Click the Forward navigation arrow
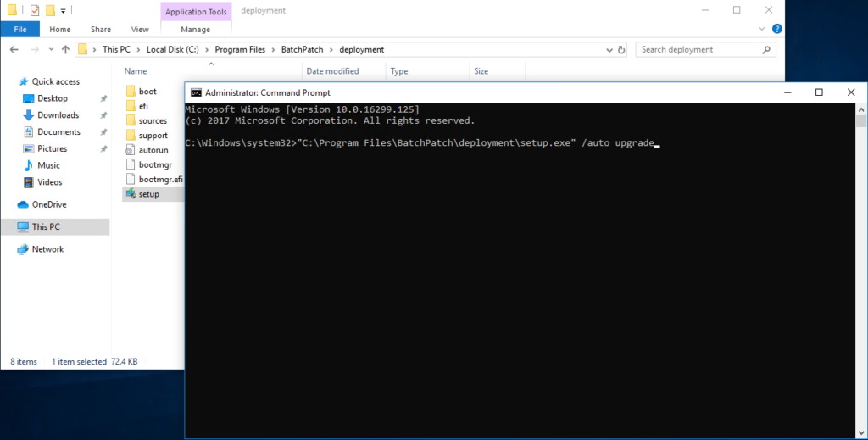The image size is (868, 440). click(34, 50)
